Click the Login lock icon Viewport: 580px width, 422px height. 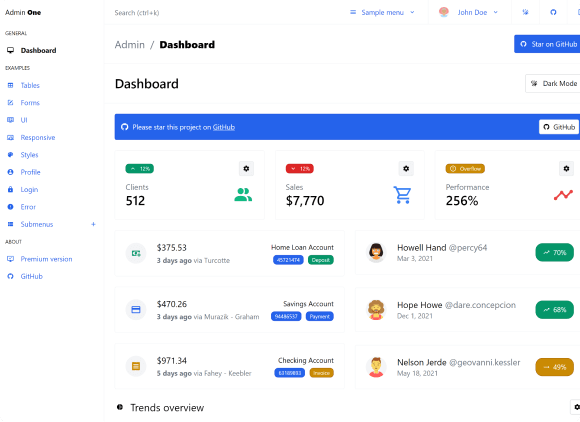(x=10, y=190)
